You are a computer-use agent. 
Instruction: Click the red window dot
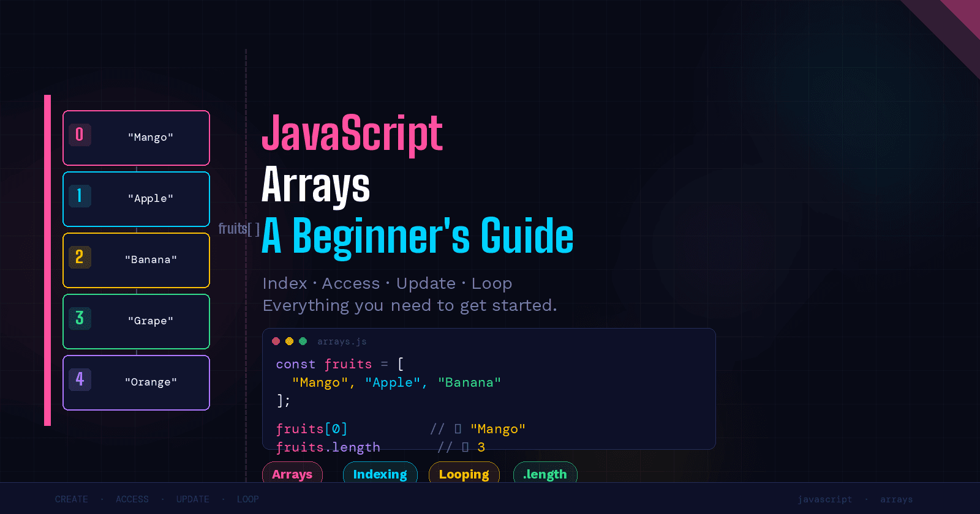pos(276,341)
